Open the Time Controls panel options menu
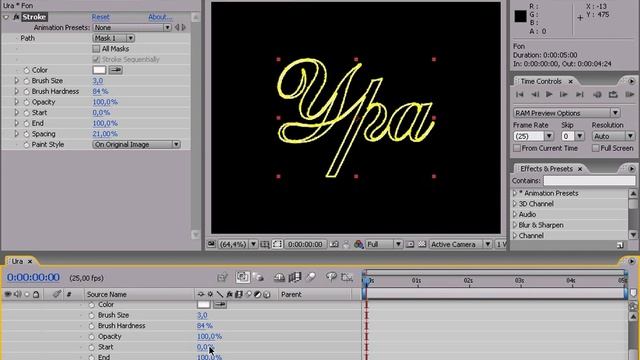Image resolution: width=640 pixels, height=360 pixels. 631,81
